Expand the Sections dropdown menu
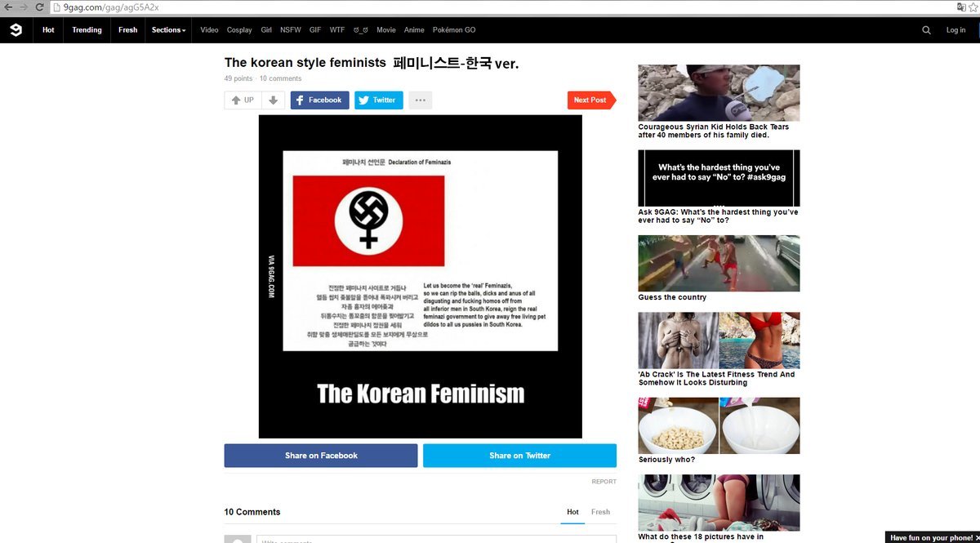This screenshot has width=980, height=543. pos(168,30)
